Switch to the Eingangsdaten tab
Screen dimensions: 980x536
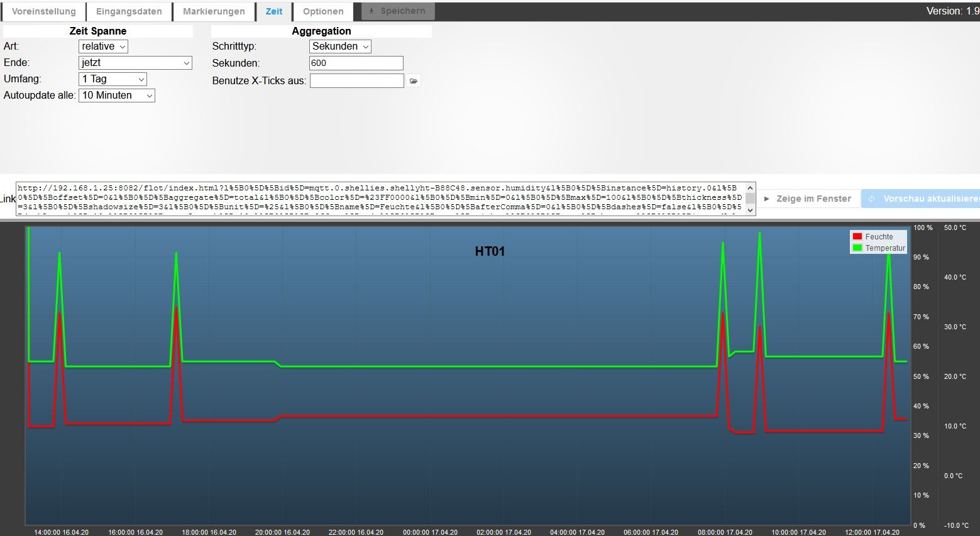[129, 11]
